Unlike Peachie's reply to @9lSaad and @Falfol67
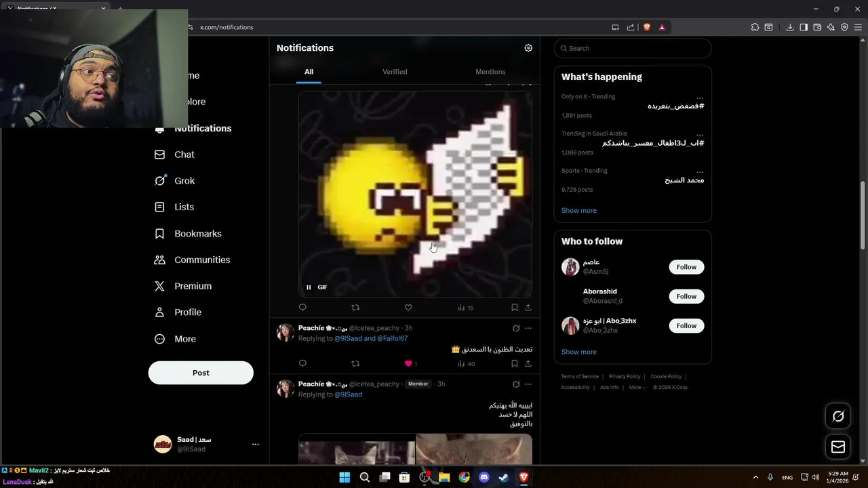Viewport: 868px width, 488px height. pyautogui.click(x=408, y=364)
